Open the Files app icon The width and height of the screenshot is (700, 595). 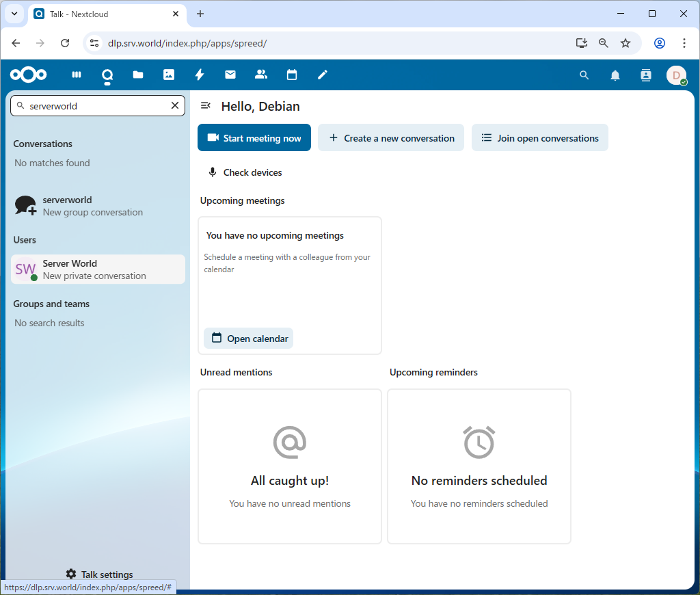click(x=138, y=75)
